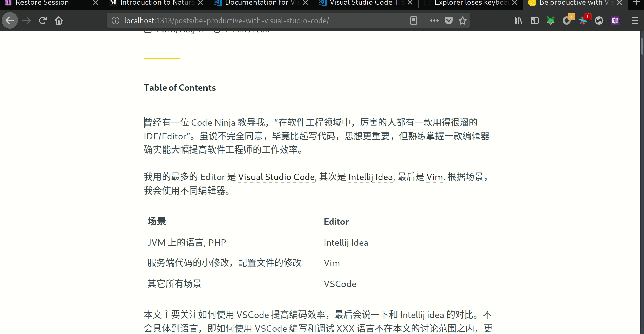Click the Vim table cell
Viewport: 644px width, 334px height.
pyautogui.click(x=408, y=263)
